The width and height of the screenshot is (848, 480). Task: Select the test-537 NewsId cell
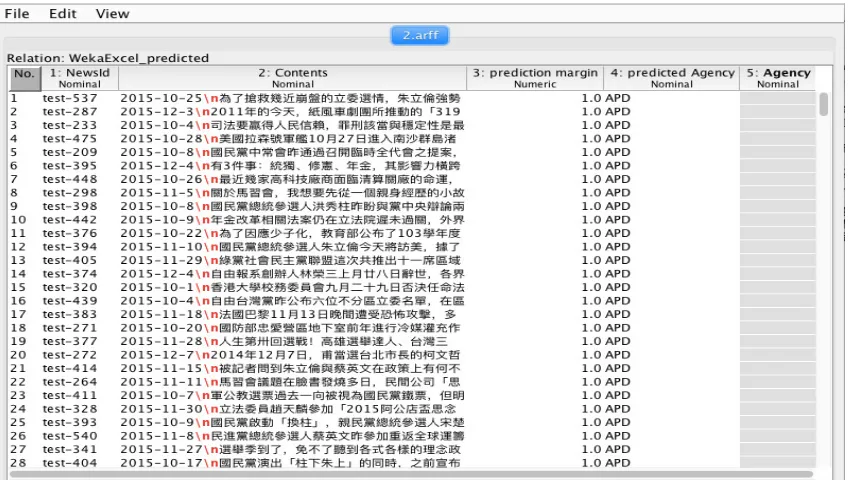(x=80, y=98)
